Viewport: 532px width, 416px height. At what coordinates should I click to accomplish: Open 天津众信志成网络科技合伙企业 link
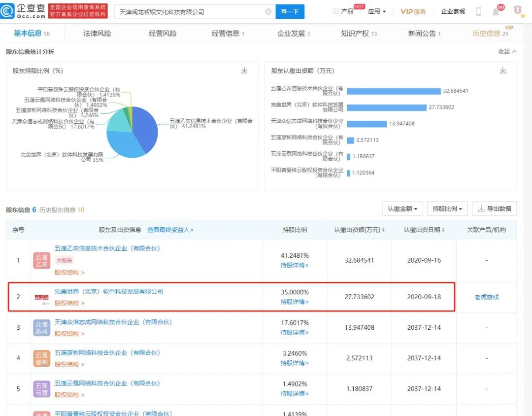click(113, 322)
